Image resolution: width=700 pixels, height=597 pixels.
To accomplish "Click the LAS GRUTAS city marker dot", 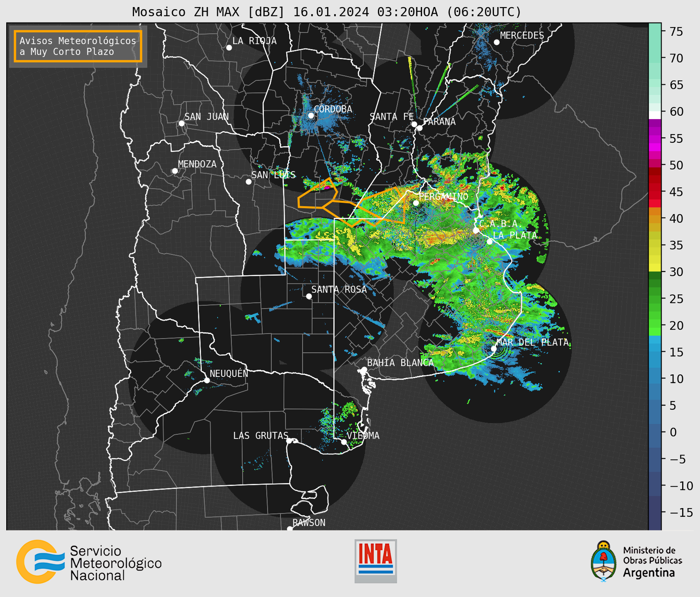I will (289, 441).
